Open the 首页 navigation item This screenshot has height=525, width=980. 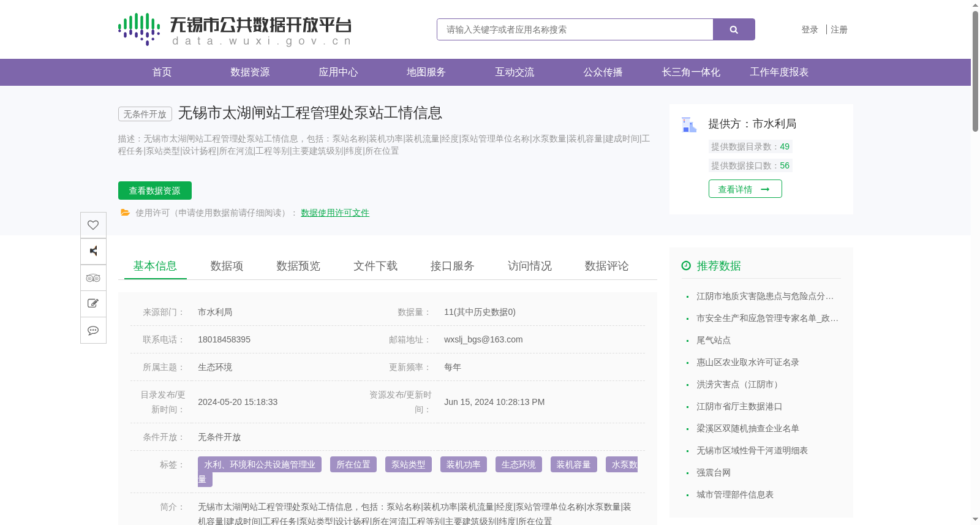coord(162,72)
